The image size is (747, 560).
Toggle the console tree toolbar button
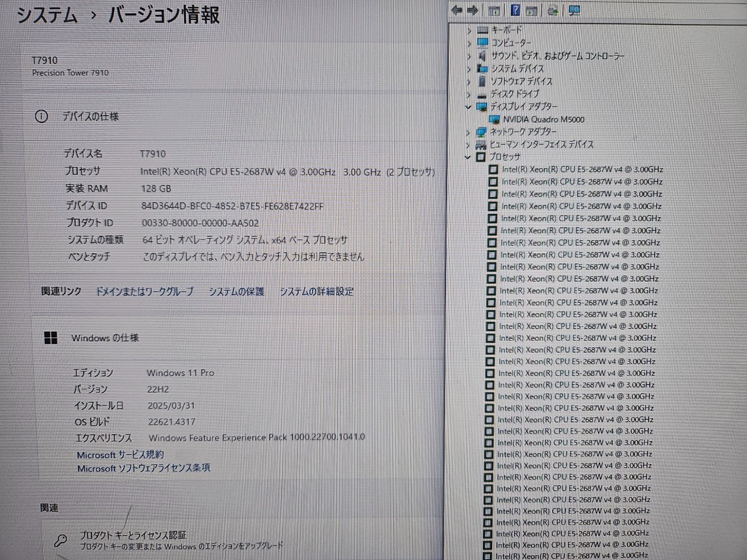[x=494, y=10]
